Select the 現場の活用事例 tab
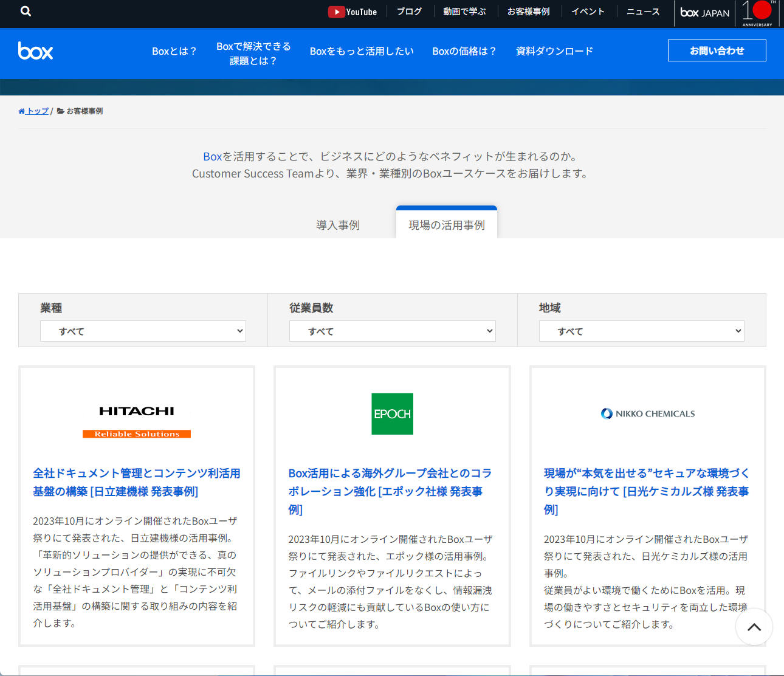The height and width of the screenshot is (676, 784). pyautogui.click(x=447, y=223)
